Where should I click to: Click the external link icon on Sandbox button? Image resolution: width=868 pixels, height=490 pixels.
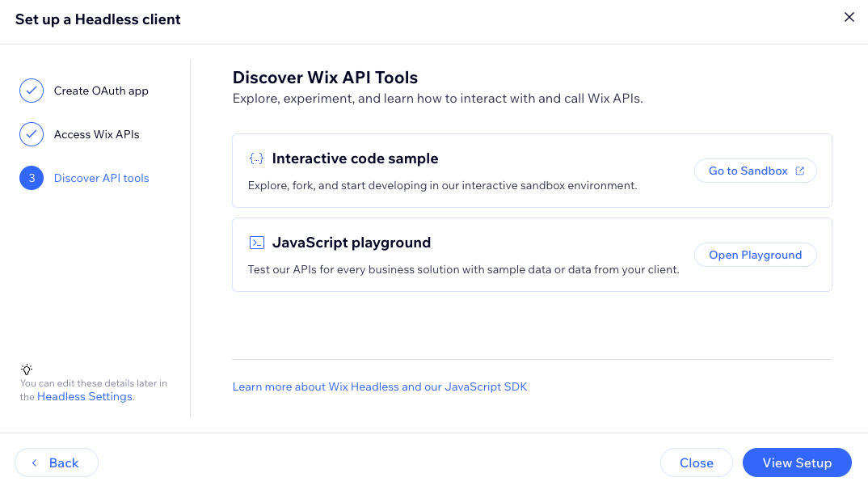(x=800, y=171)
